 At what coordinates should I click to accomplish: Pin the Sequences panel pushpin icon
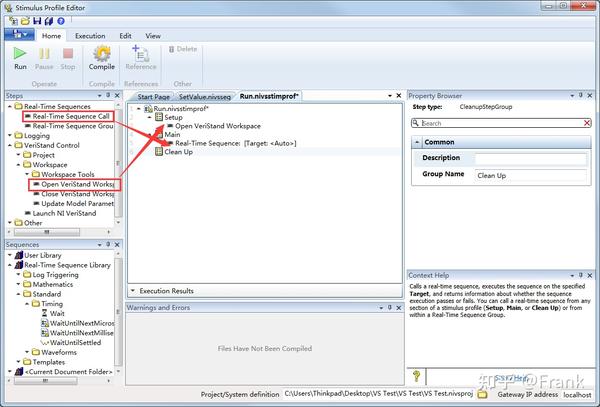click(x=108, y=244)
